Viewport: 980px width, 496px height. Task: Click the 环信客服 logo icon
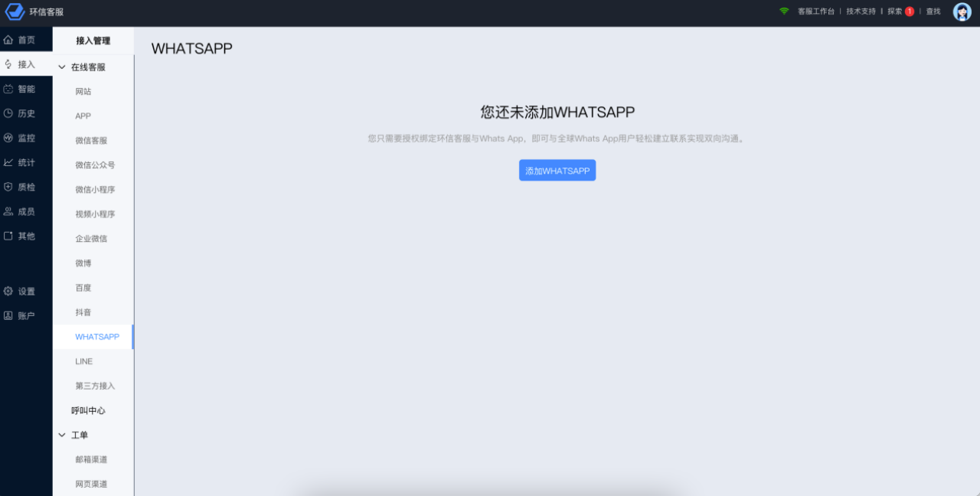pos(15,11)
